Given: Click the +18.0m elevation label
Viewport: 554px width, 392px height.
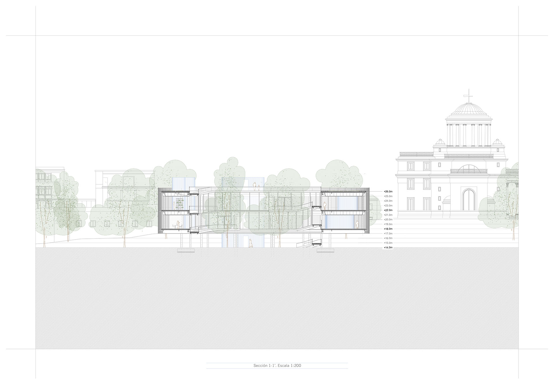Looking at the screenshot, I should pos(388,229).
